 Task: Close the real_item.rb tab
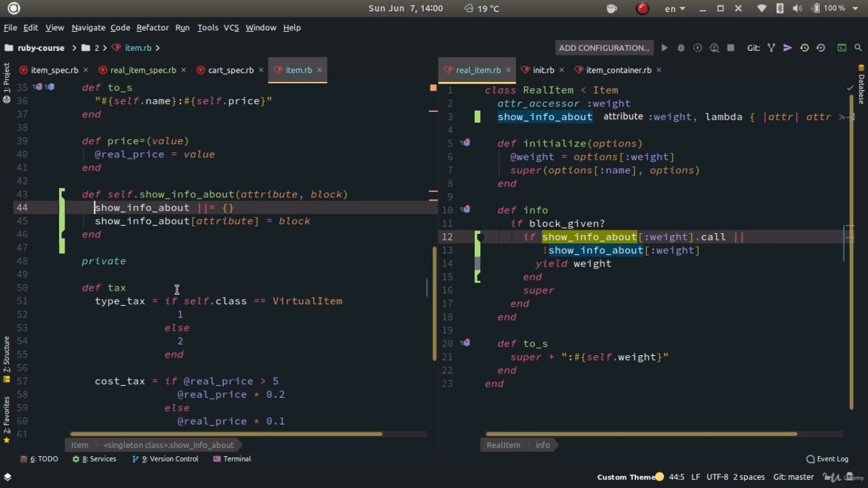coord(508,70)
